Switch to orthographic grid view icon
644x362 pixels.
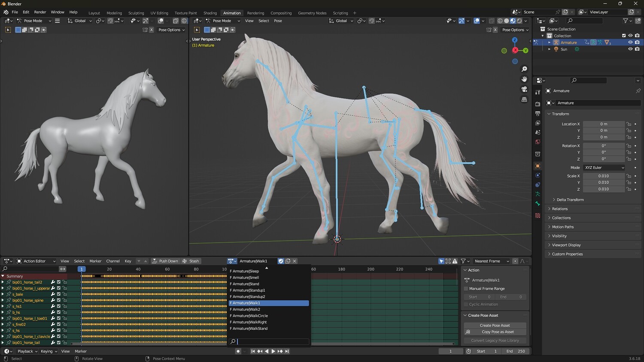524,100
